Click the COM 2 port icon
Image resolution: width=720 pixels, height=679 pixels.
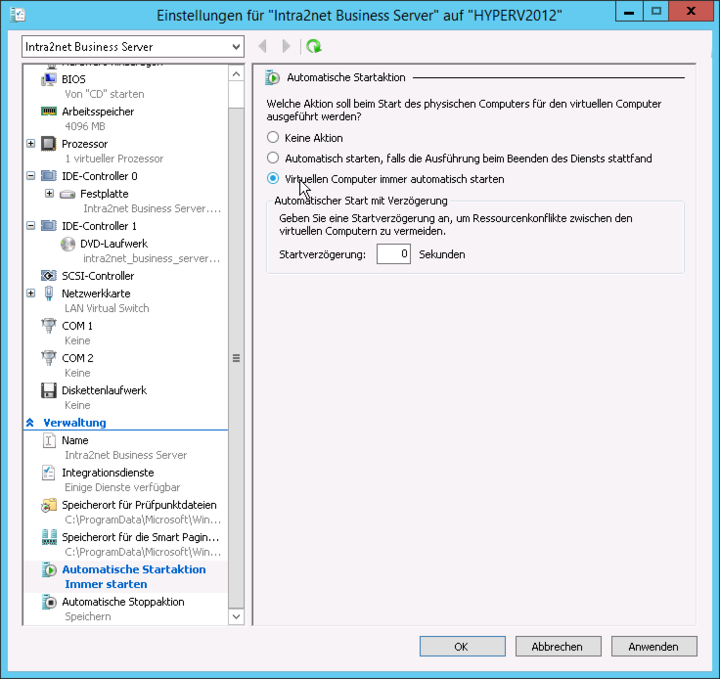click(49, 358)
